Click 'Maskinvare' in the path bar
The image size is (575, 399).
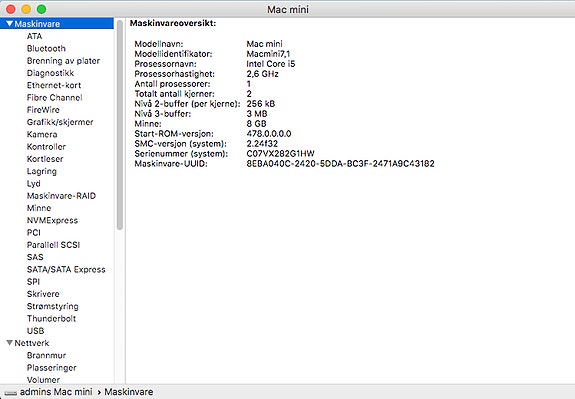[129, 392]
